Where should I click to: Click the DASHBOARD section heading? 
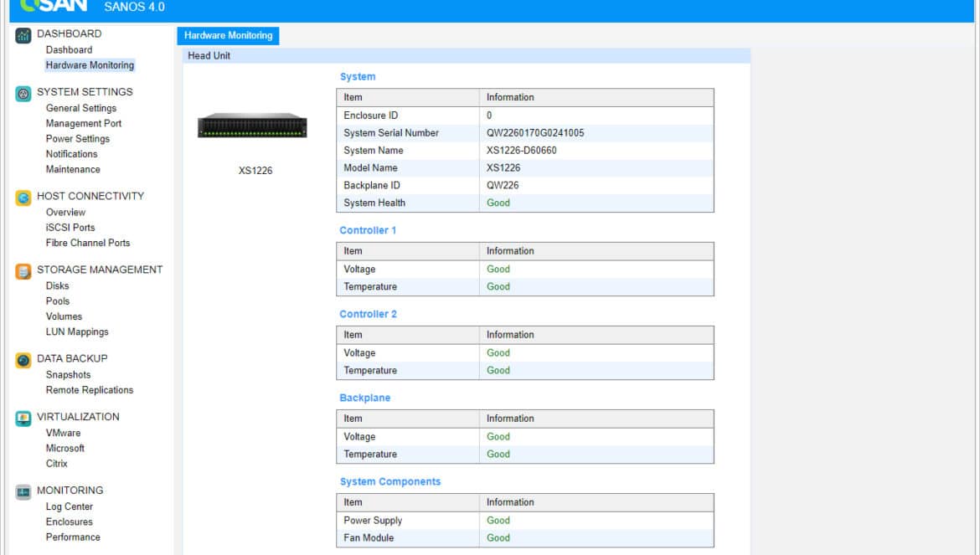[x=69, y=33]
